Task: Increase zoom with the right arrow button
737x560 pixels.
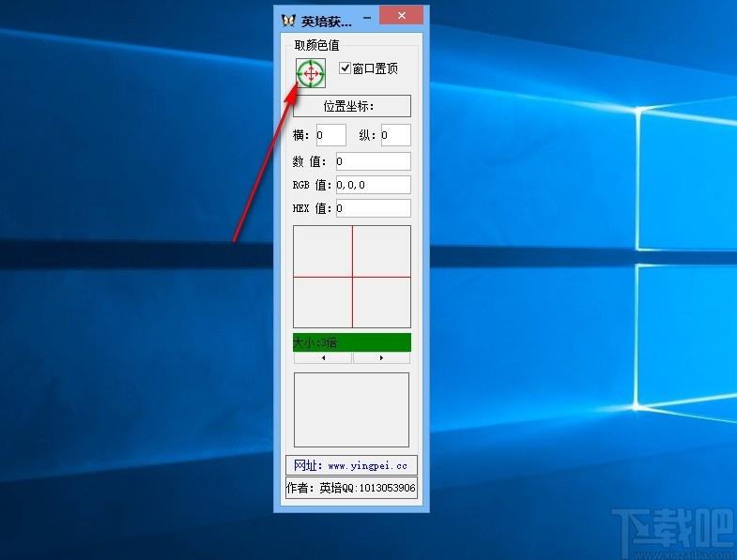Action: [x=381, y=358]
